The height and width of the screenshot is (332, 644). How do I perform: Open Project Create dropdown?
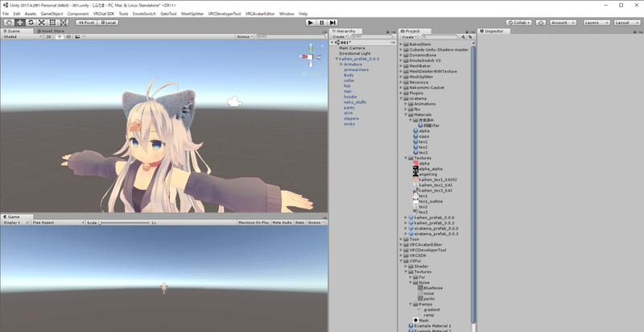409,36
